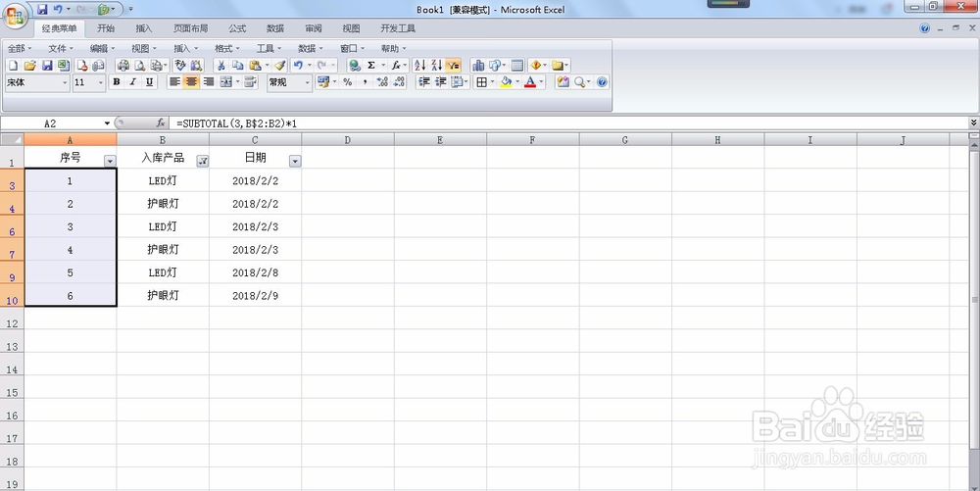Screen dimensions: 980x491
Task: Click the Copy toolbar icon
Action: coord(237,65)
